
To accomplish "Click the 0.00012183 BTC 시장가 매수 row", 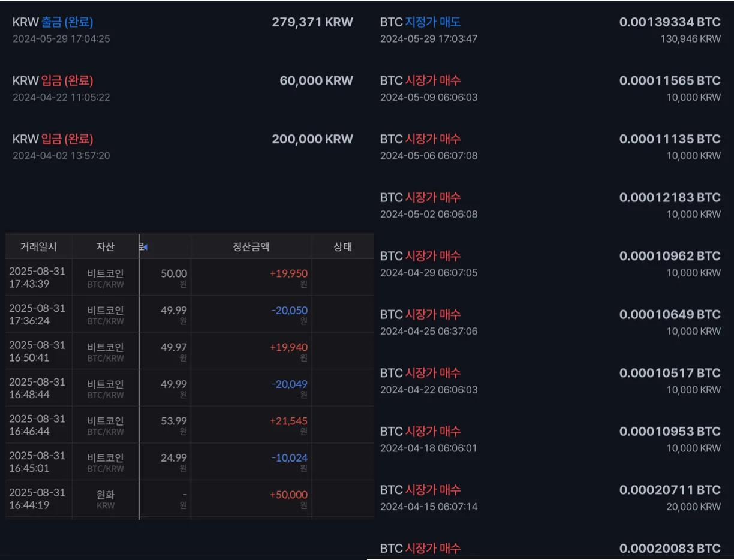I will (x=550, y=205).
